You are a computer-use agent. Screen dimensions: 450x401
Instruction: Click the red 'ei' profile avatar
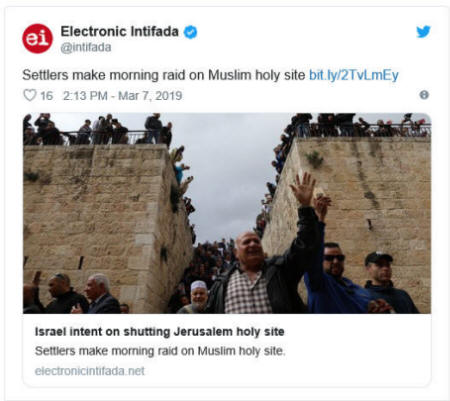(37, 38)
